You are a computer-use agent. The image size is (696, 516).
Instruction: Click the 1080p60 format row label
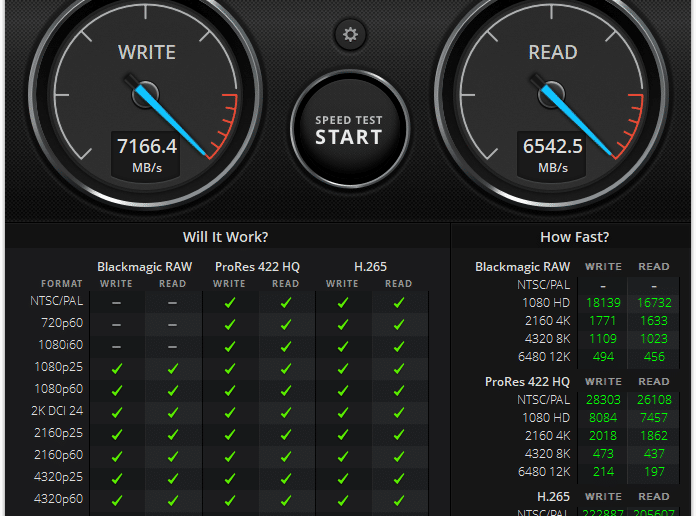59,389
